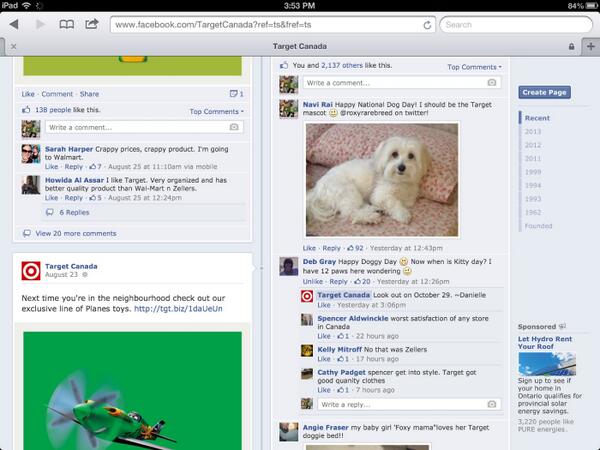Open Spencer Aldwinckle's profile name
Image resolution: width=600 pixels, height=450 pixels.
[353, 318]
